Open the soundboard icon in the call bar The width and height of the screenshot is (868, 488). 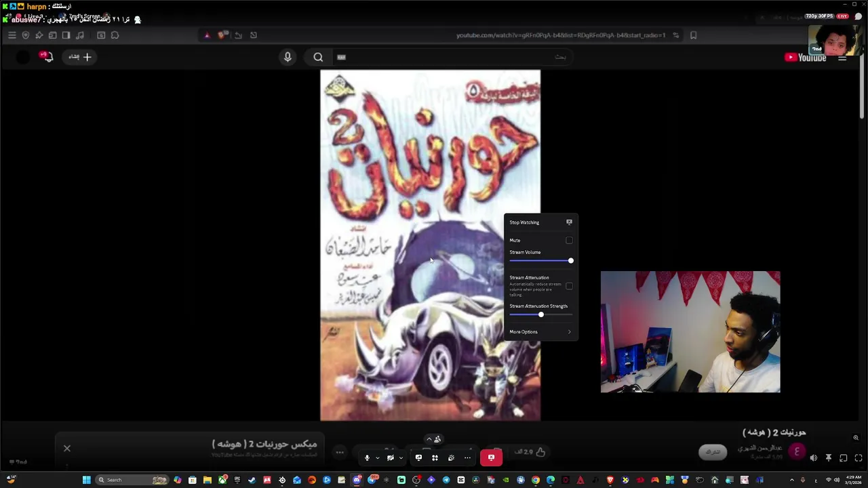pos(451,457)
